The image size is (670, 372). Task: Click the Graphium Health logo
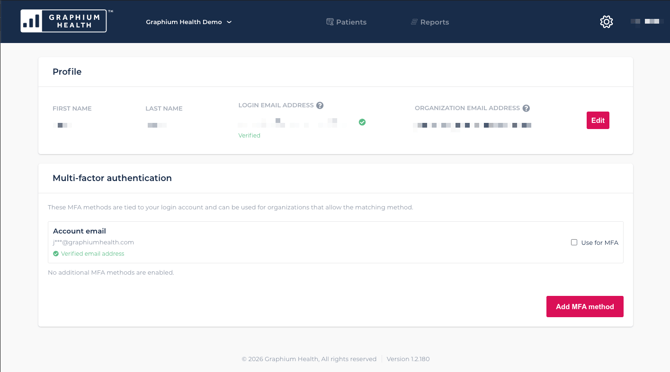point(64,21)
